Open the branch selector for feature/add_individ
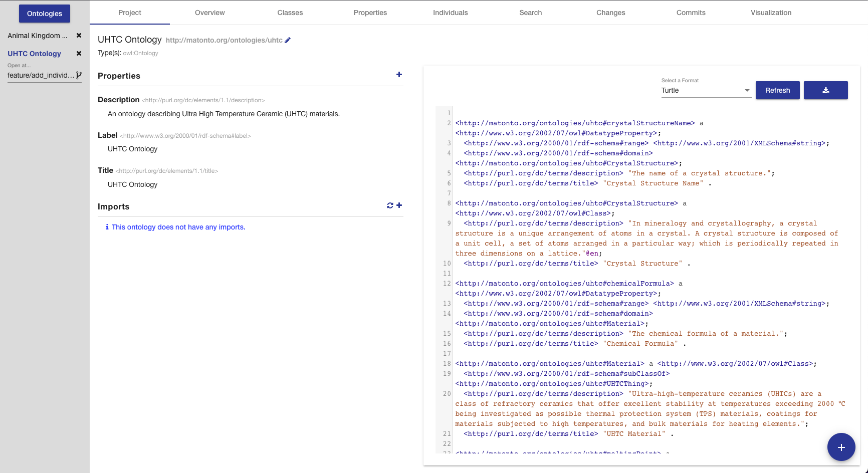This screenshot has height=473, width=868. pos(80,75)
